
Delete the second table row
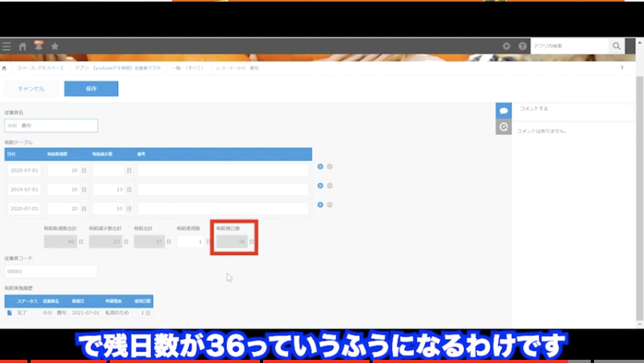pyautogui.click(x=330, y=186)
